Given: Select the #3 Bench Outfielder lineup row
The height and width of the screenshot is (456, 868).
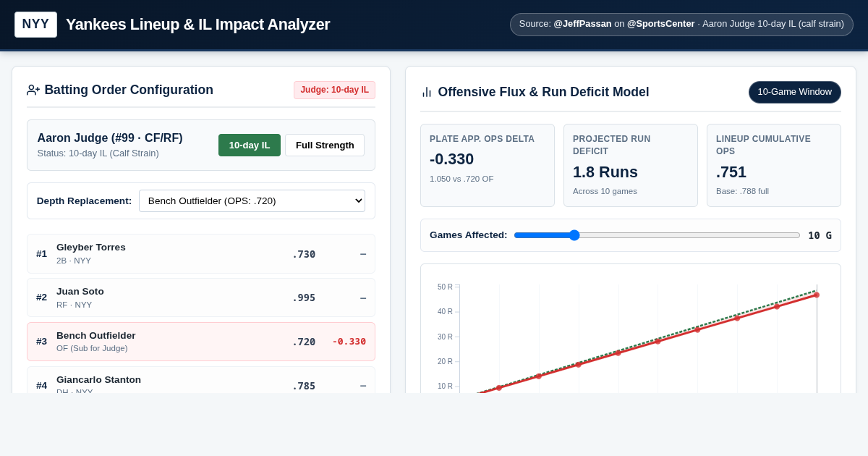Looking at the screenshot, I should 201,342.
